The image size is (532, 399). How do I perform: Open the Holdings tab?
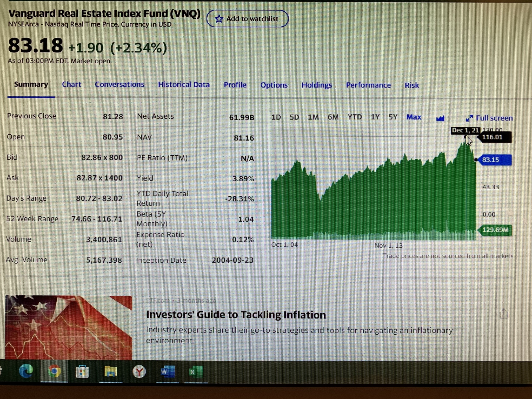pyautogui.click(x=317, y=85)
